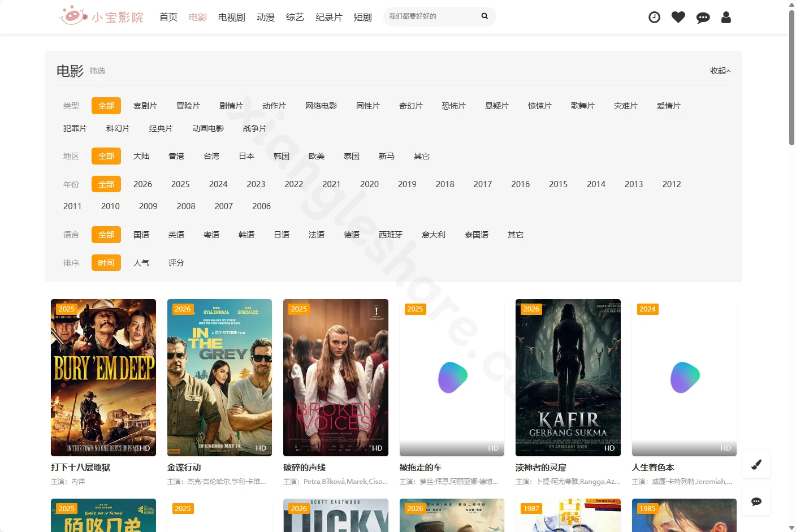This screenshot has width=796, height=532.
Task: Filter language by 日语
Action: tap(282, 235)
